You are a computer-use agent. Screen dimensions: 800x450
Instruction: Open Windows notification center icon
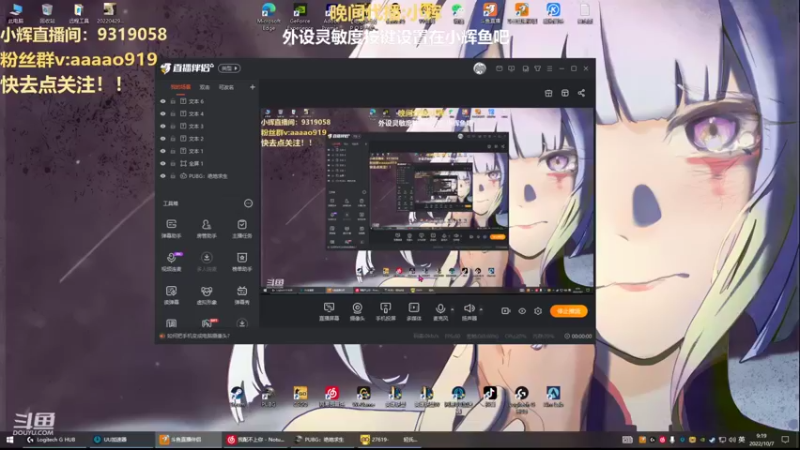pos(785,439)
